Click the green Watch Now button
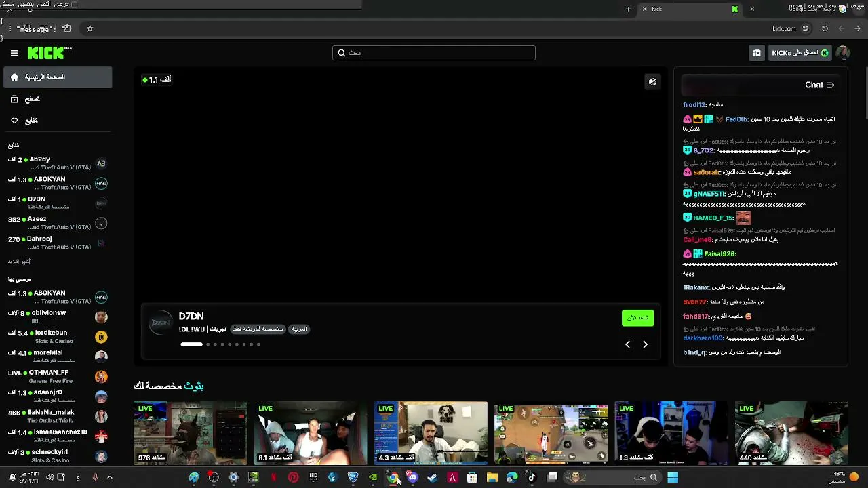The width and height of the screenshot is (868, 488). (x=637, y=318)
